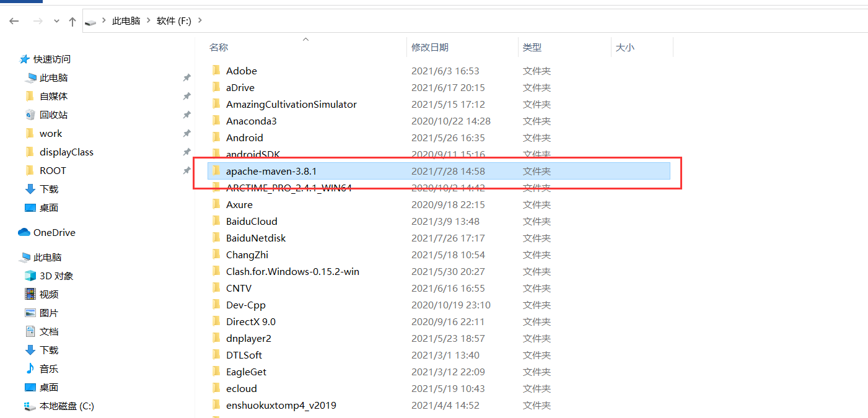Open 3D 对象 in the sidebar
This screenshot has height=418, width=868.
(x=56, y=276)
